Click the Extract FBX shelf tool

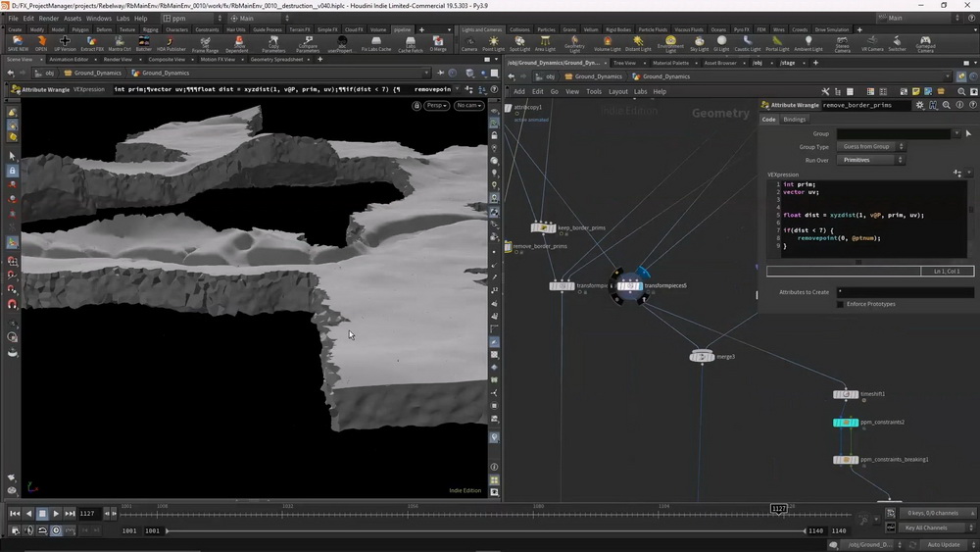[92, 43]
